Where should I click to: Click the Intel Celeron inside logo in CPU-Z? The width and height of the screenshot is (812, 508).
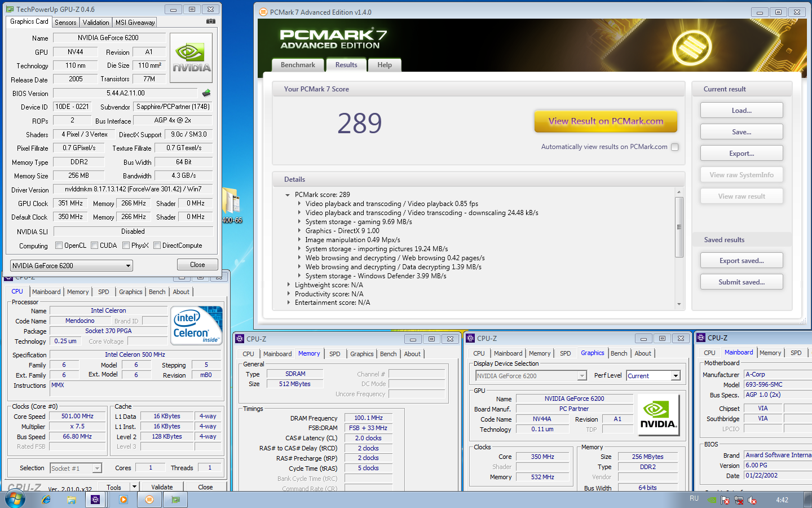(x=197, y=325)
